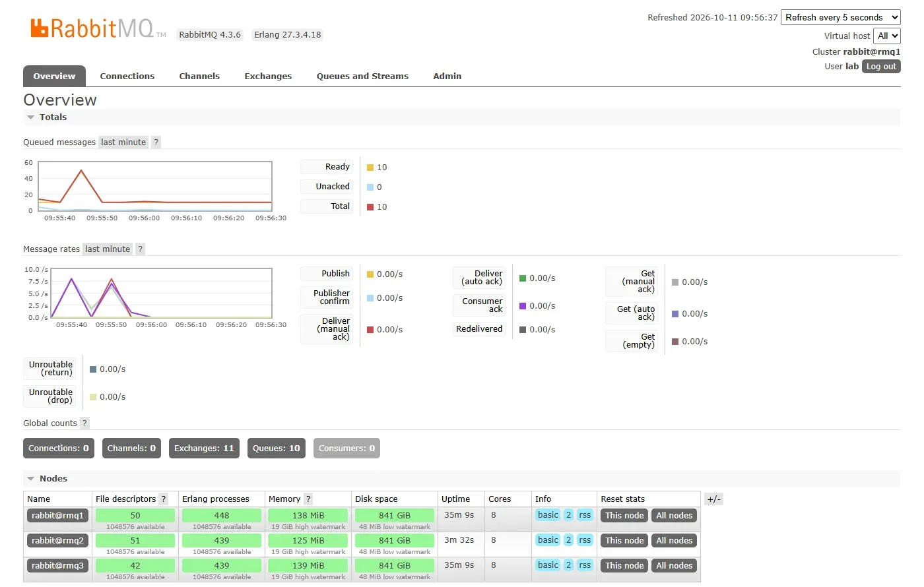Click the Channels: 0 count button
The image size is (924, 587).
[x=131, y=448]
